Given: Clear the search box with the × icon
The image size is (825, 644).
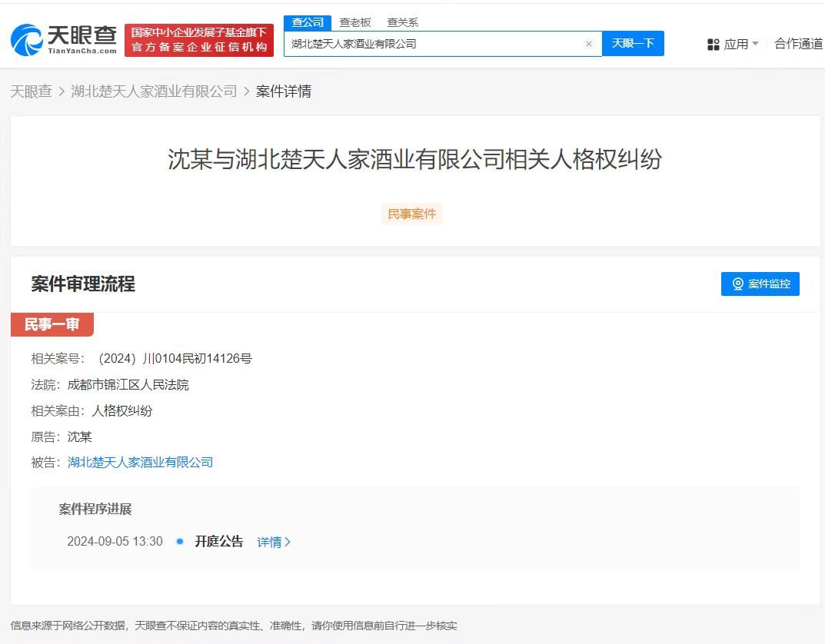Looking at the screenshot, I should click(x=589, y=44).
